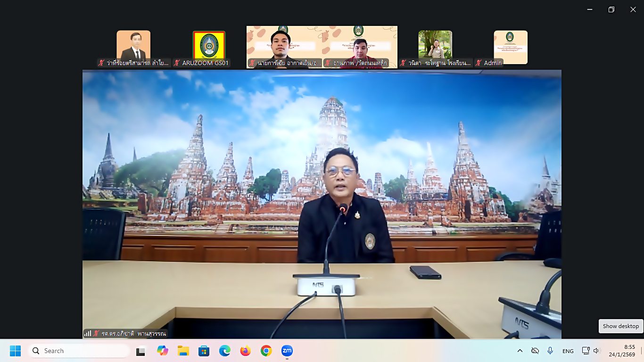Open the ENG input language switcher
This screenshot has height=362, width=644.
[x=568, y=351]
